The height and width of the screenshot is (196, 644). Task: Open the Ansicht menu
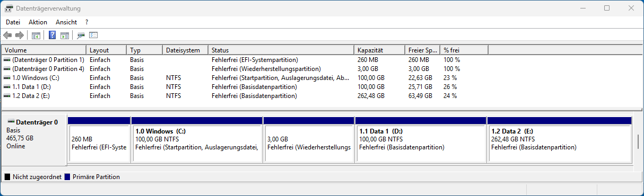pyautogui.click(x=66, y=22)
